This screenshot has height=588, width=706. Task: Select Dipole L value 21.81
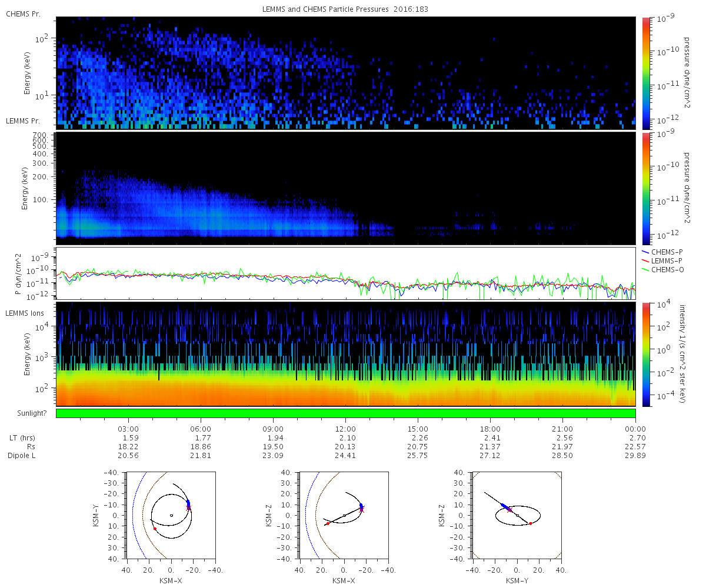(201, 456)
